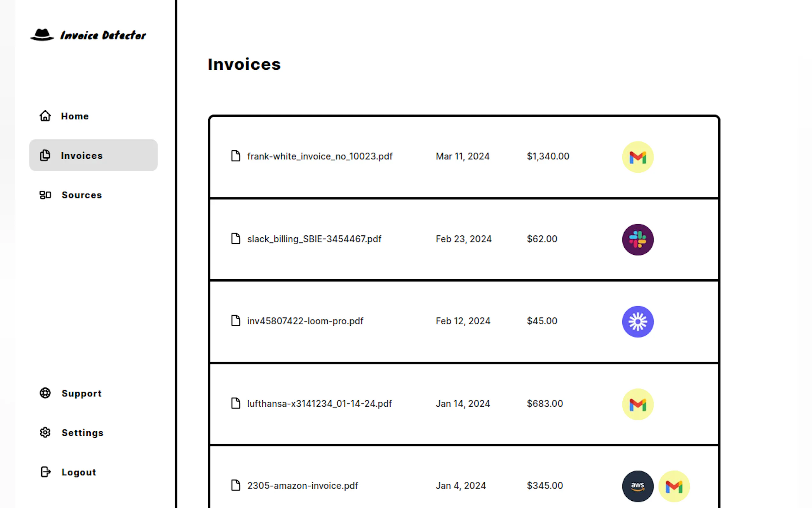The height and width of the screenshot is (508, 812).
Task: Select the Sources grid icon in sidebar
Action: coord(45,195)
